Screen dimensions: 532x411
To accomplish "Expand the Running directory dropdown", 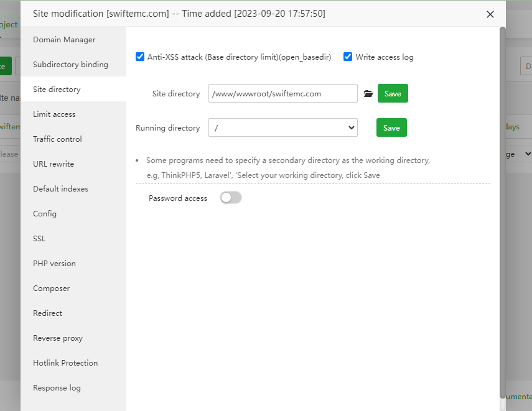I will pyautogui.click(x=283, y=128).
